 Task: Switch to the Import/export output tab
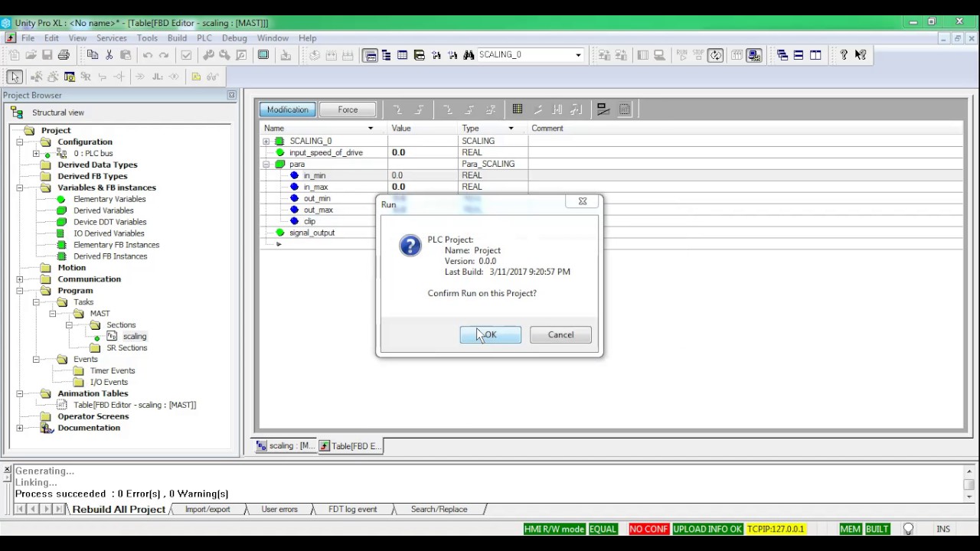pos(207,509)
